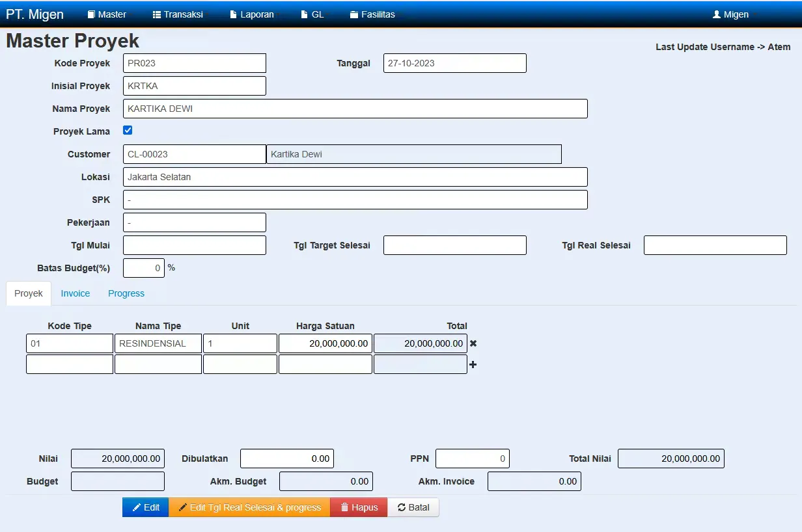
Task: Open the Laporan menu
Action: click(252, 14)
